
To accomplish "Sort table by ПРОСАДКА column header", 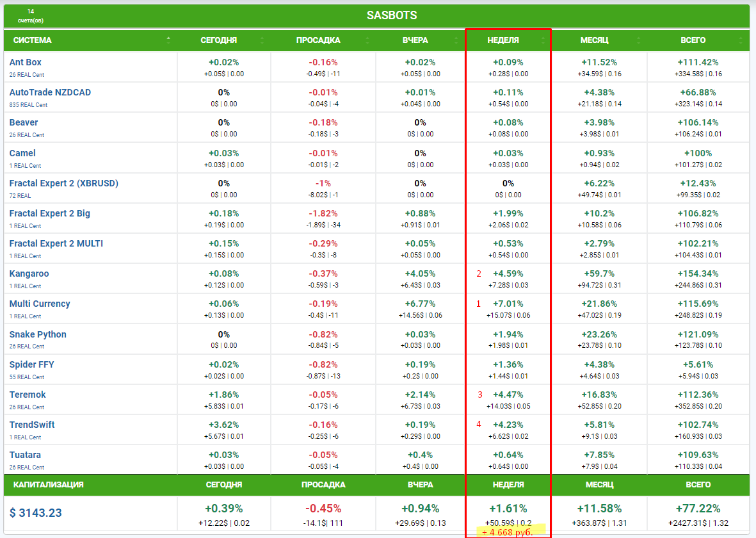I will [x=318, y=40].
